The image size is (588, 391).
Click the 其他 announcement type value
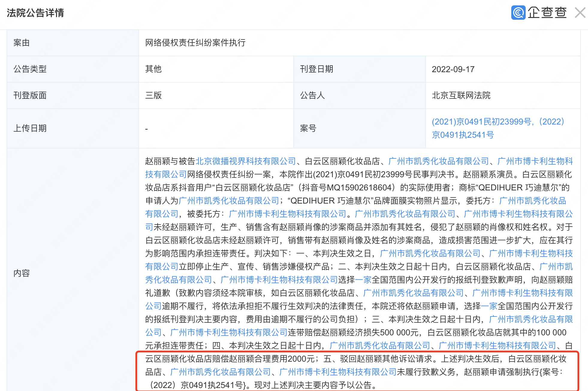(153, 69)
